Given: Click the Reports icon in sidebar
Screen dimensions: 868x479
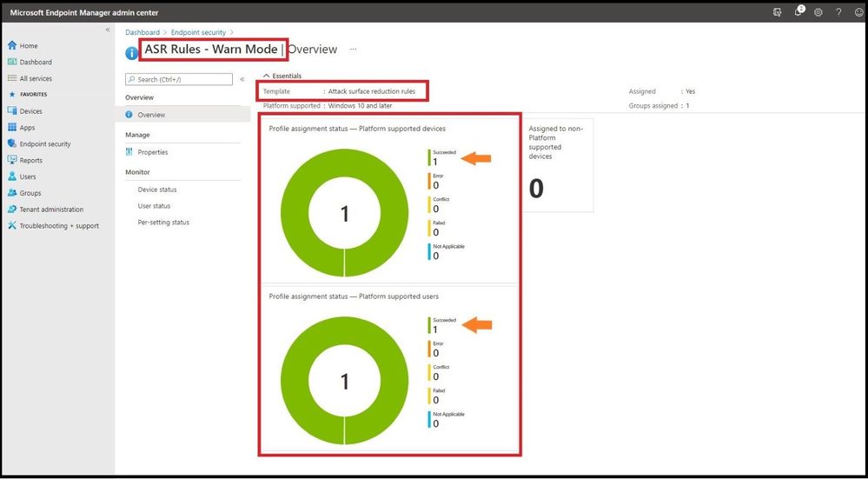Looking at the screenshot, I should (x=12, y=160).
